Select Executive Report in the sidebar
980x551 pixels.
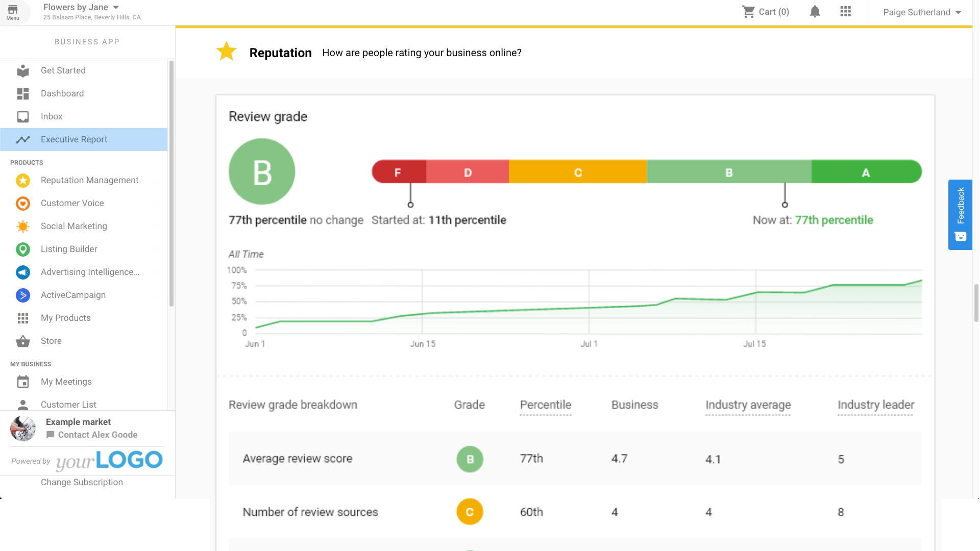(x=84, y=139)
